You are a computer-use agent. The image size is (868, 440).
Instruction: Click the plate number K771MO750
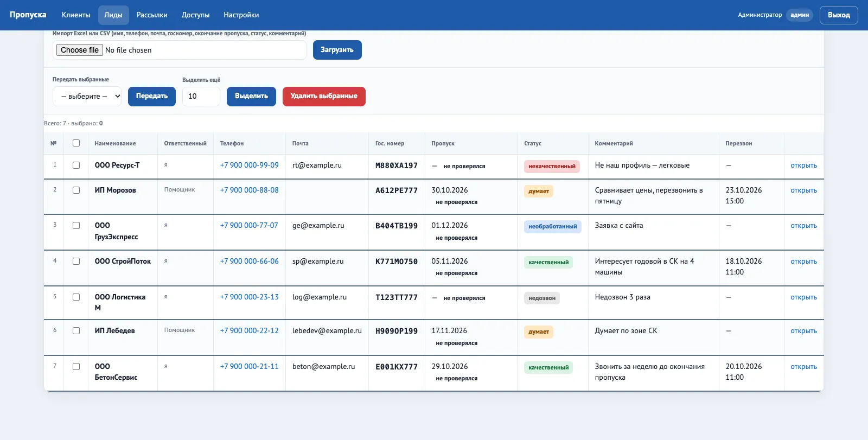click(397, 262)
